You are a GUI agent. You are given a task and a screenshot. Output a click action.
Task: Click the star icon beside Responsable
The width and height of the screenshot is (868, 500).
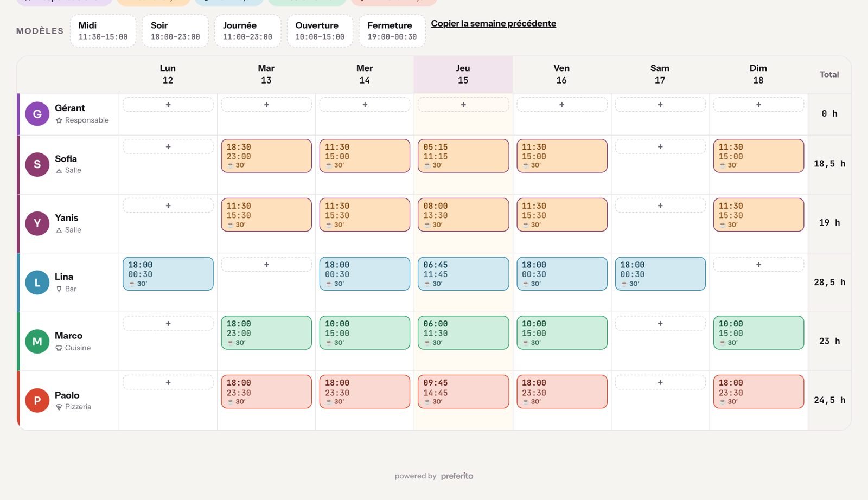pos(59,120)
